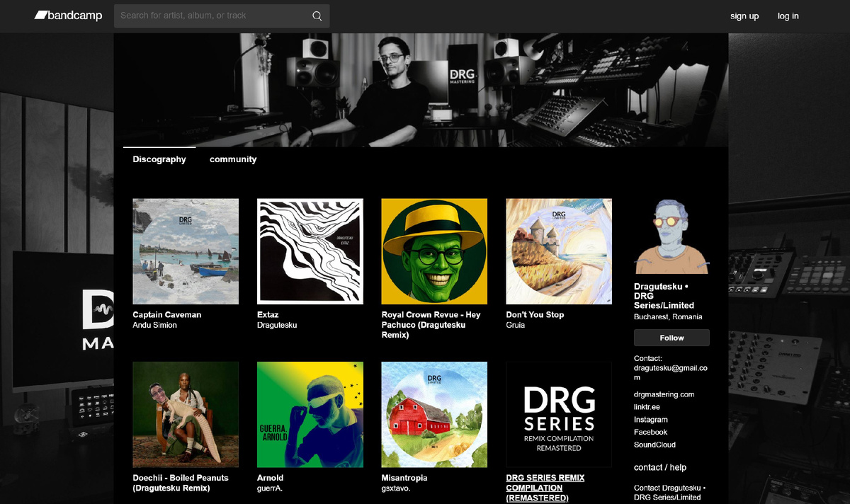Click the contact / help heading
This screenshot has width=850, height=504.
[x=660, y=467]
